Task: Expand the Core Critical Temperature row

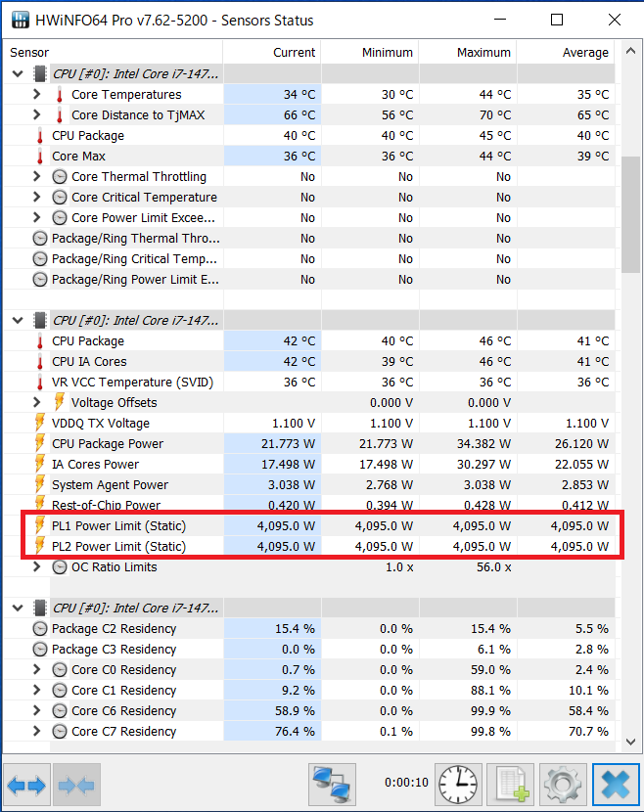Action: [37, 198]
